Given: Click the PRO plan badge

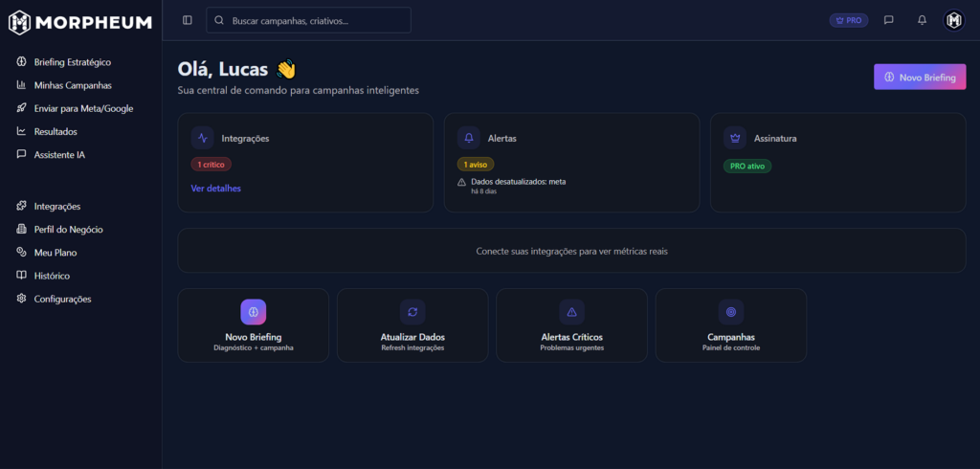Looking at the screenshot, I should coord(849,20).
